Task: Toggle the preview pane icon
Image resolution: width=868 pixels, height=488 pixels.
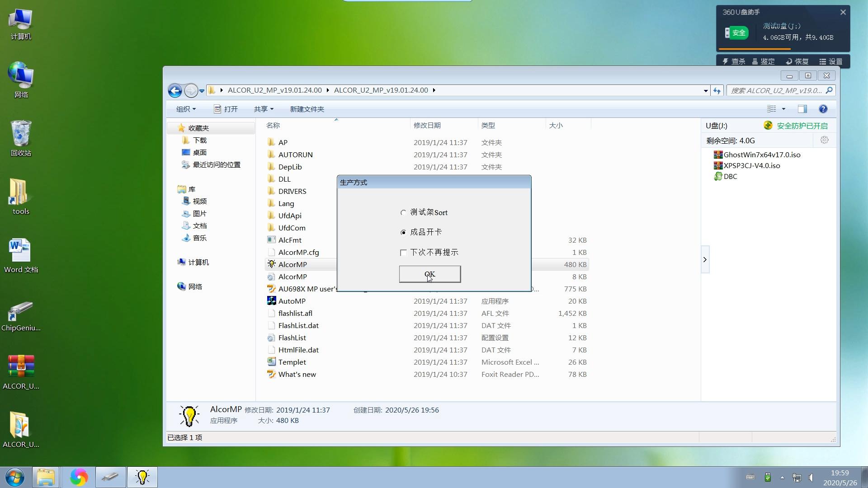Action: 802,109
